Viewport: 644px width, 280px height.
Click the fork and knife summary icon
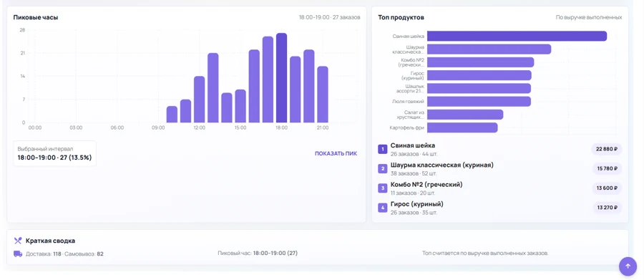click(18, 241)
